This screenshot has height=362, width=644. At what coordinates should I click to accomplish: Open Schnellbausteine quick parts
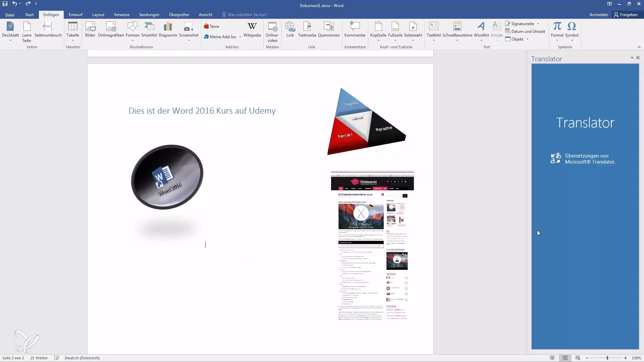pyautogui.click(x=457, y=32)
